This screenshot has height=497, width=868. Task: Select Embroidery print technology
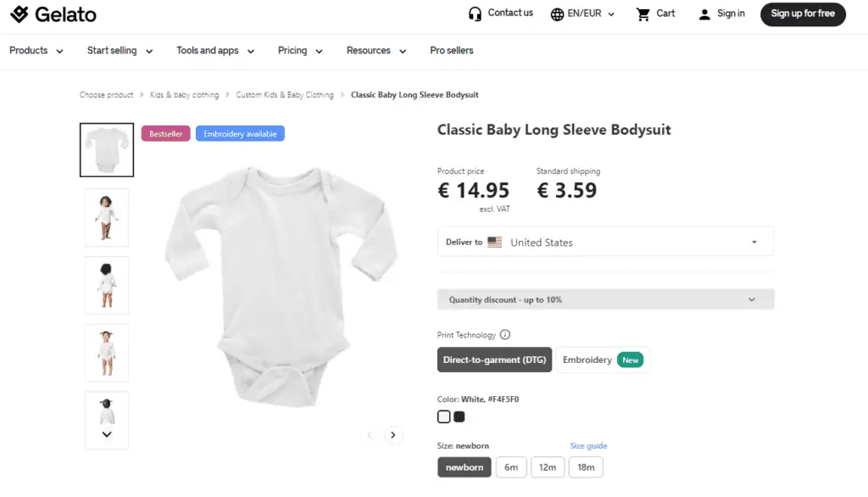tap(602, 360)
